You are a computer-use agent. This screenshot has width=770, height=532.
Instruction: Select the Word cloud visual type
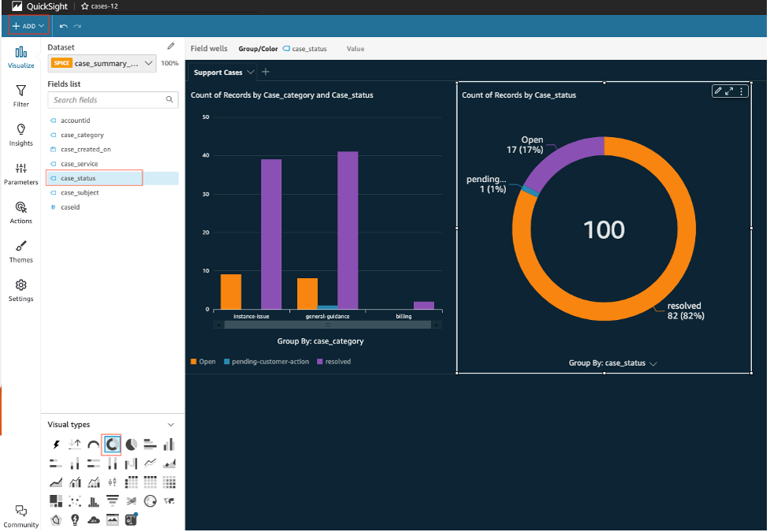(93, 519)
